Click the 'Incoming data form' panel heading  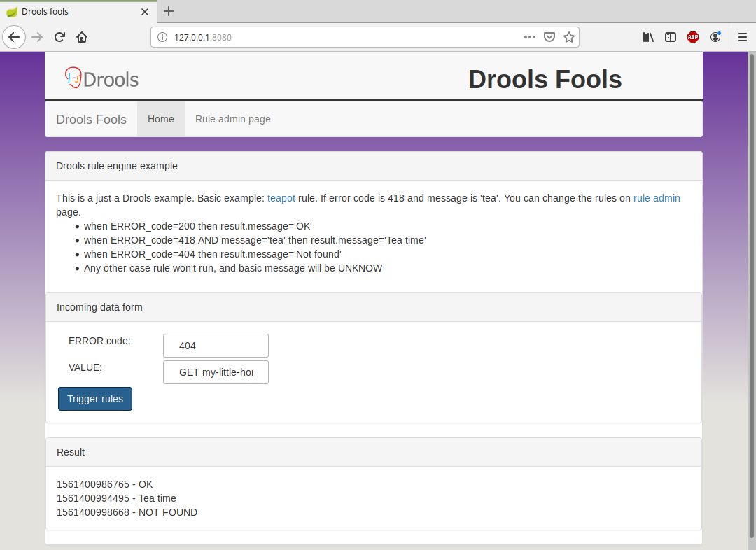coord(374,307)
